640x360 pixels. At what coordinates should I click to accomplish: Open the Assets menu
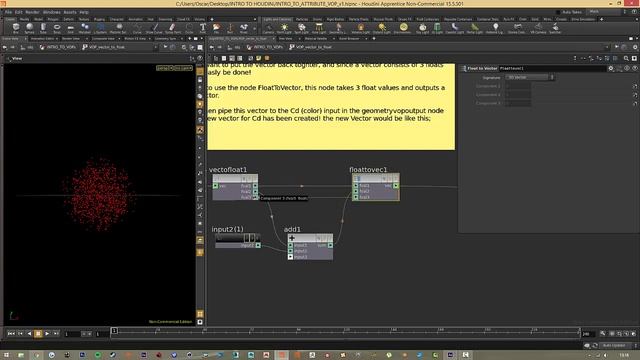point(70,12)
